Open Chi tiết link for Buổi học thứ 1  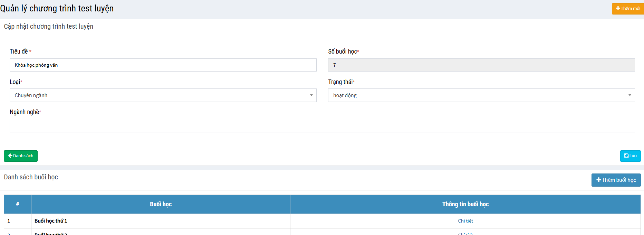click(x=465, y=221)
